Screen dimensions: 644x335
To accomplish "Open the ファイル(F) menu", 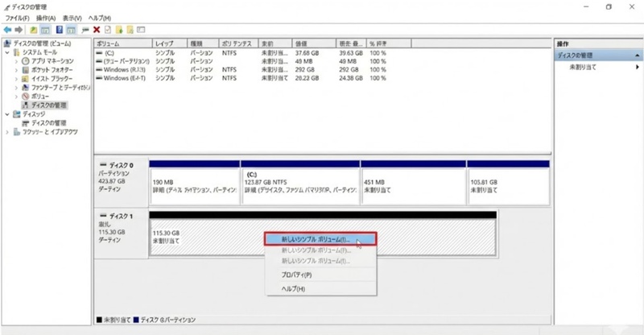I will pyautogui.click(x=19, y=18).
